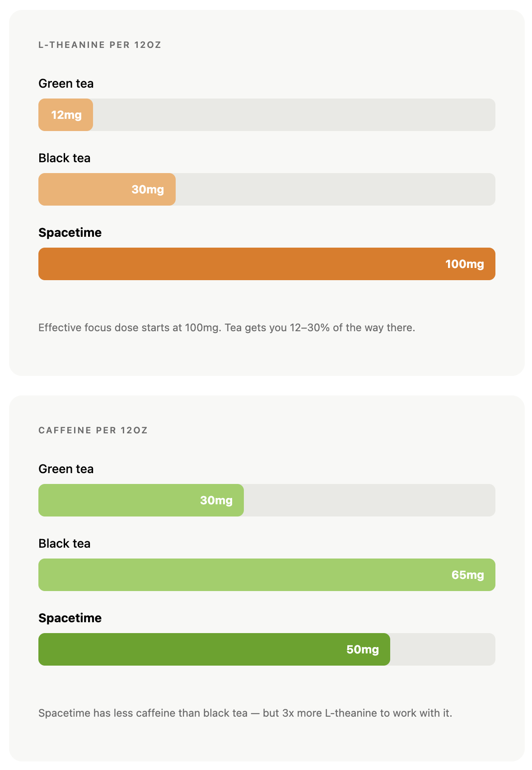
Task: Select the bold Spacetime label above the 100mg bar
Action: (70, 233)
